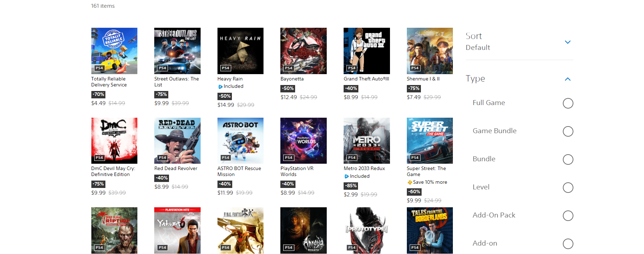This screenshot has width=644, height=254.
Task: Click the -70% discount badge for Totally Reliable
Action: coord(98,95)
